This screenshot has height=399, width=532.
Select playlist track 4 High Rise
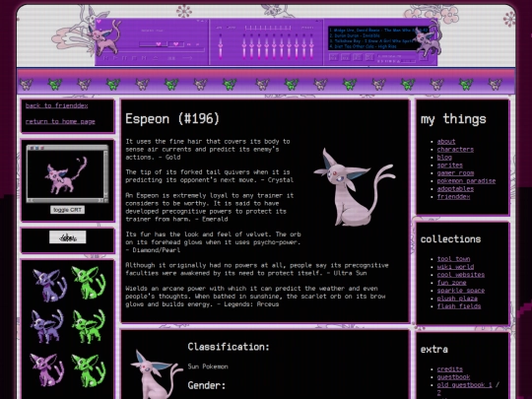tap(363, 46)
